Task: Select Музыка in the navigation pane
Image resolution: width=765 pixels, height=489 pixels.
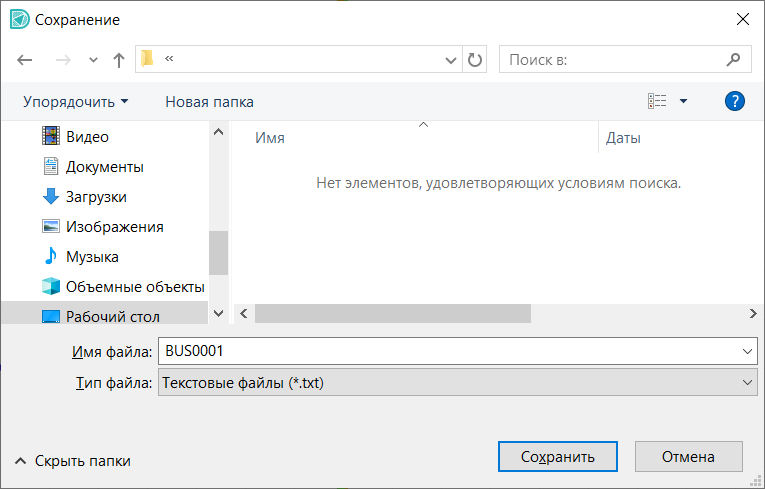Action: click(x=92, y=257)
